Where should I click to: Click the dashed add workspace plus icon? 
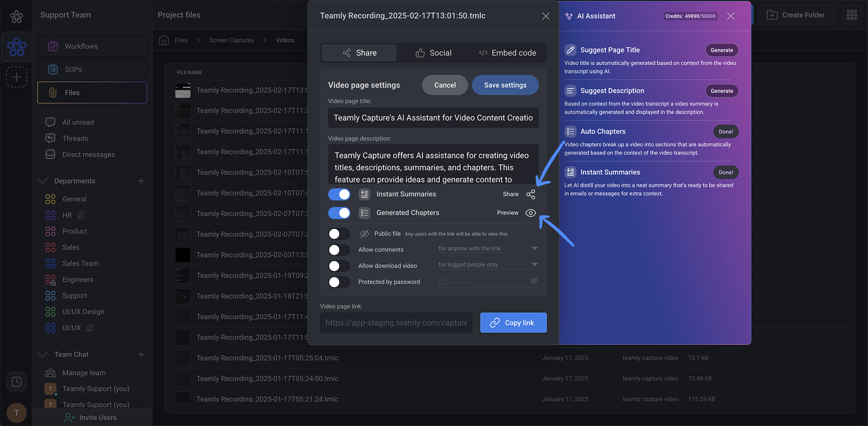point(16,77)
